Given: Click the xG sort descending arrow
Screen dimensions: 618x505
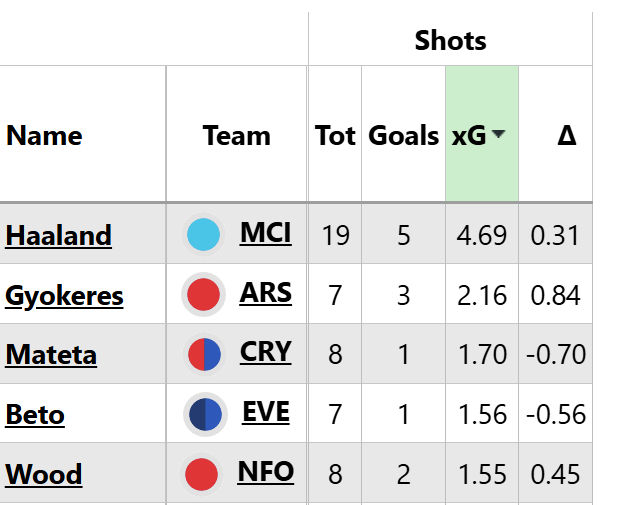Looking at the screenshot, I should tap(498, 136).
